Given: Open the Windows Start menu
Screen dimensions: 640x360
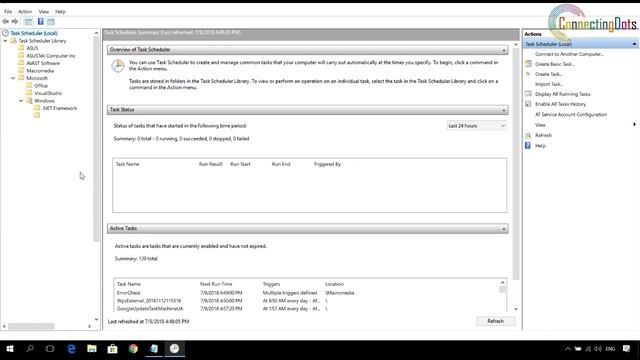Looking at the screenshot, I should coord(10,349).
